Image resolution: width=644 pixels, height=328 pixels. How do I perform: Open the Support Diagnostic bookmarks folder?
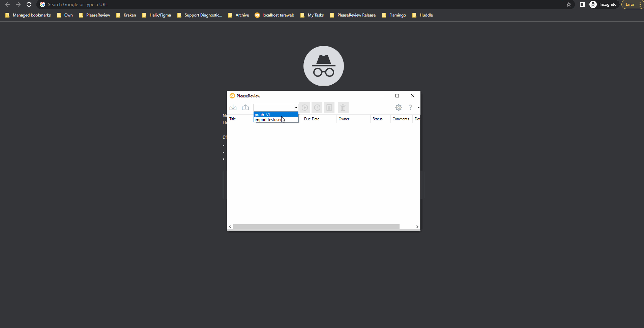[200, 15]
